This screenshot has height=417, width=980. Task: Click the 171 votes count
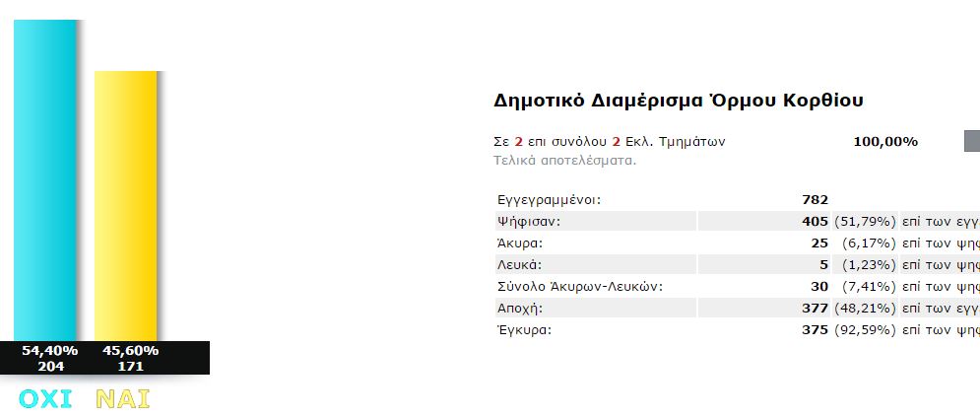coord(130,367)
